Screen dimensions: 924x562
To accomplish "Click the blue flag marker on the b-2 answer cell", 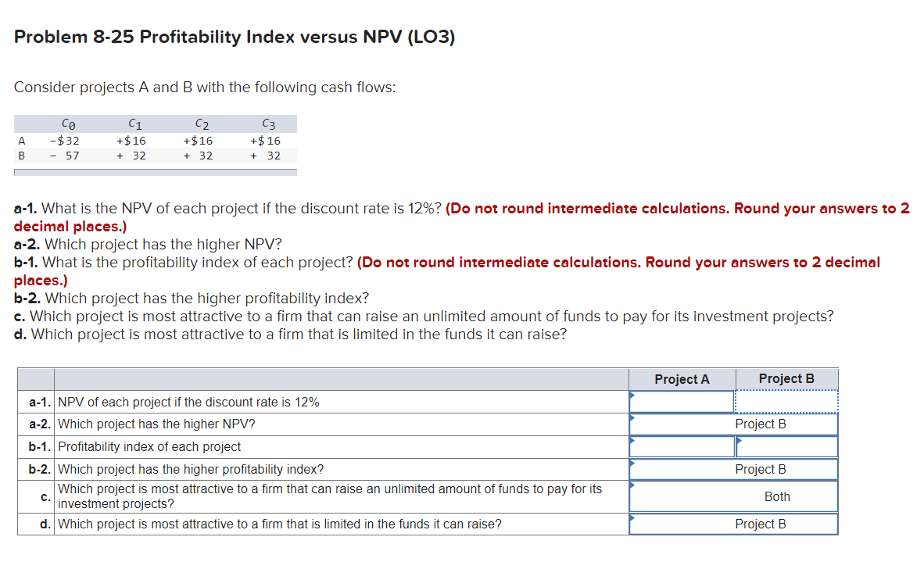I will (632, 462).
